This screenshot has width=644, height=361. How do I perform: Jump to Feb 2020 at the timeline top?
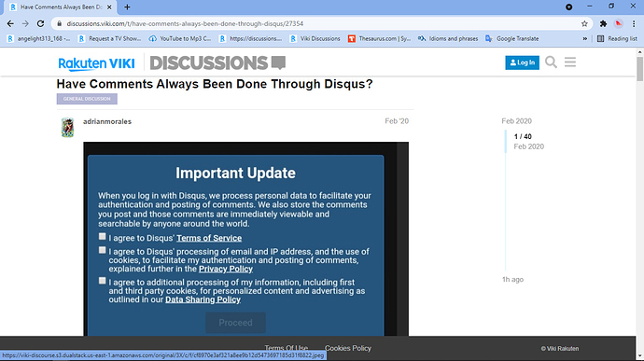coord(516,121)
